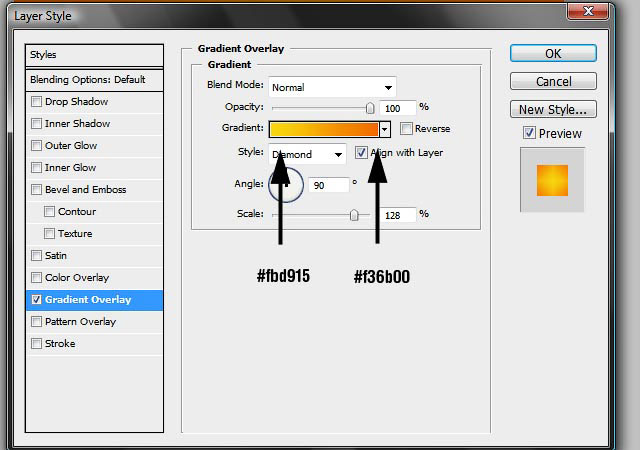Enable the Texture checkbox
This screenshot has width=640, height=450.
[49, 234]
